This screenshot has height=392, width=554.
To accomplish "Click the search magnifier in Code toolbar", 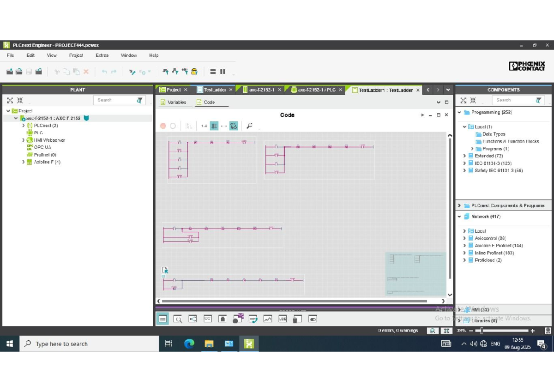I will tap(249, 126).
